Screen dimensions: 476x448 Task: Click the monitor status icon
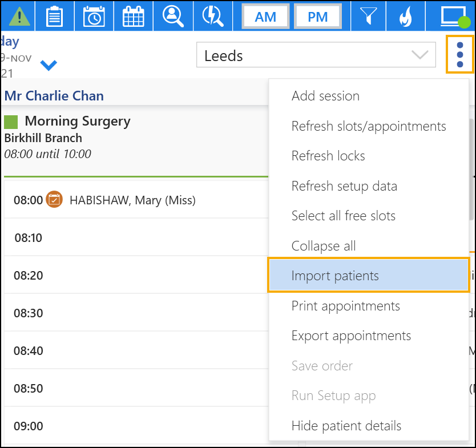(453, 17)
